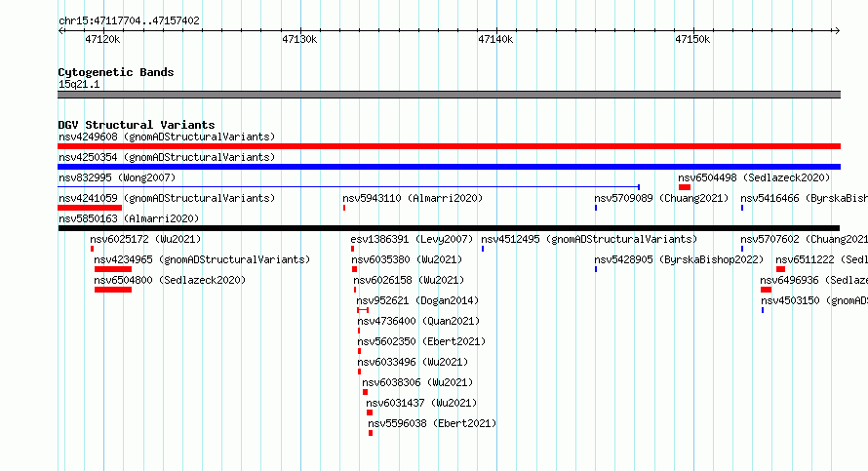Click the 15q21.1 band label
868x471 pixels.
click(x=79, y=84)
